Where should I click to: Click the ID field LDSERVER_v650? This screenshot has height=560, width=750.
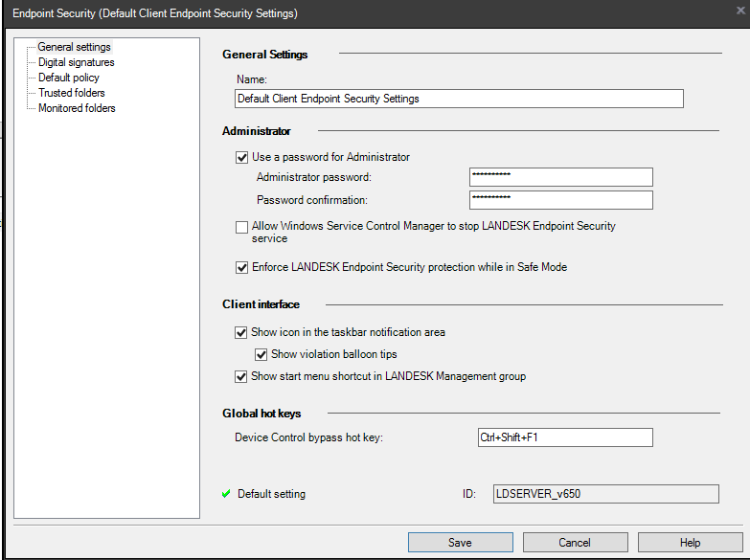(605, 494)
